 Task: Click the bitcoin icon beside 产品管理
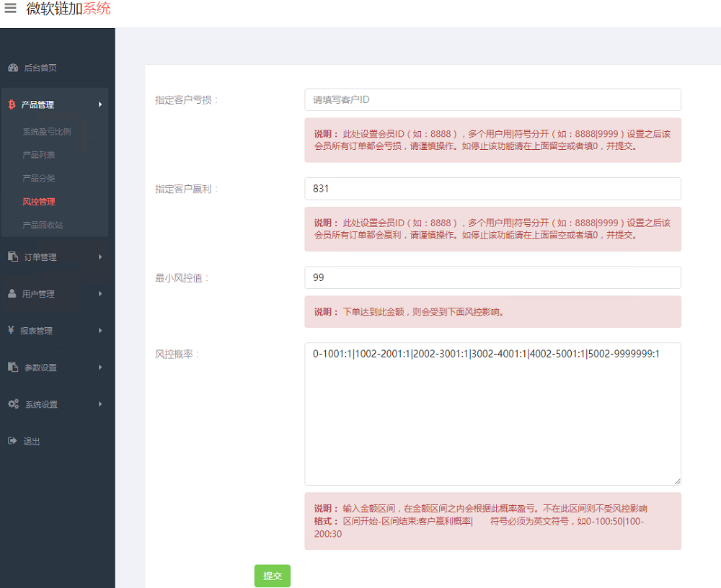point(12,104)
